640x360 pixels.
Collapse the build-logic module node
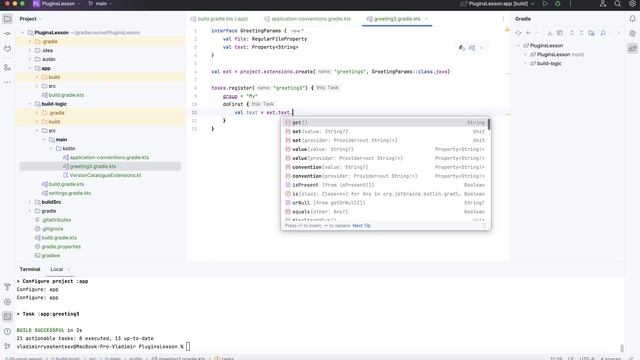pos(30,104)
